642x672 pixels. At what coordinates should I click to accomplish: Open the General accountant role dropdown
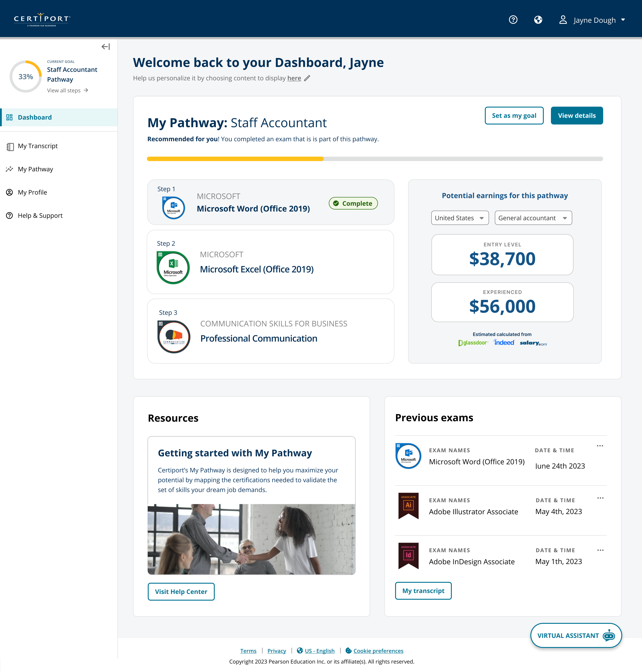point(533,218)
